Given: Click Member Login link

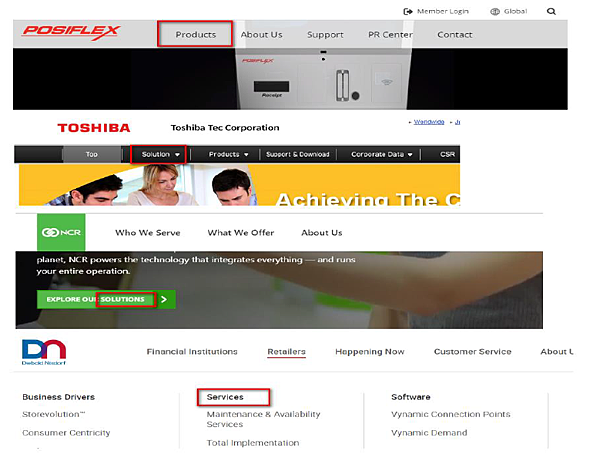Looking at the screenshot, I should tap(443, 11).
